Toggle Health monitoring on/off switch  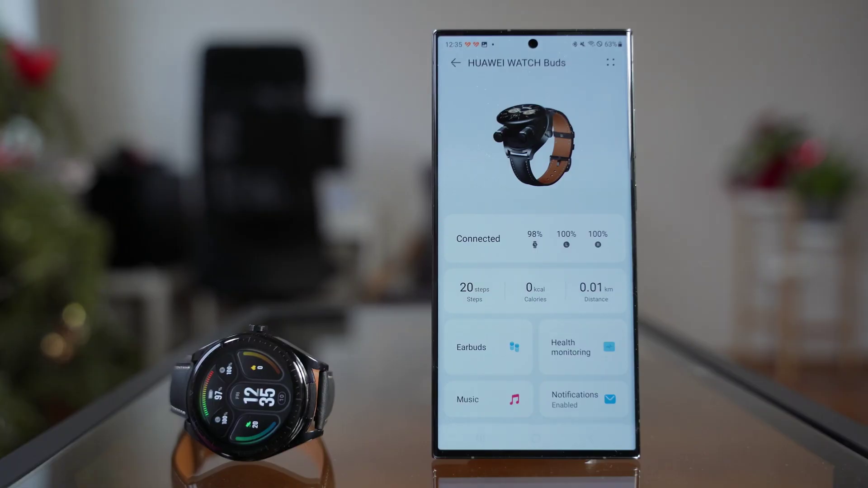coord(609,347)
